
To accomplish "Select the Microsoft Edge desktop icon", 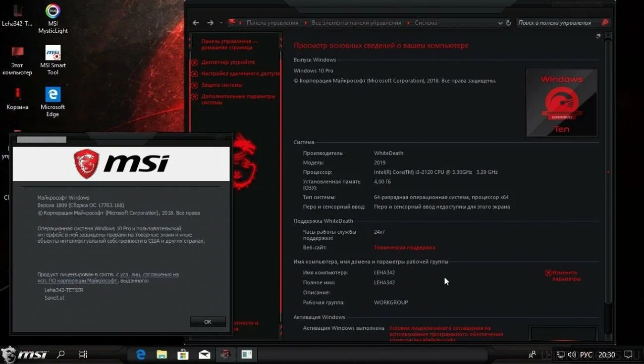I will pos(53,102).
